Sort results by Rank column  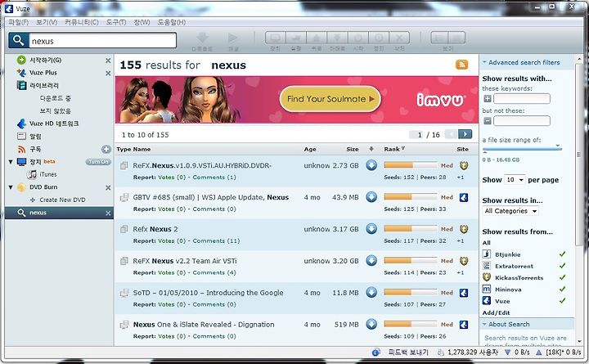click(394, 149)
